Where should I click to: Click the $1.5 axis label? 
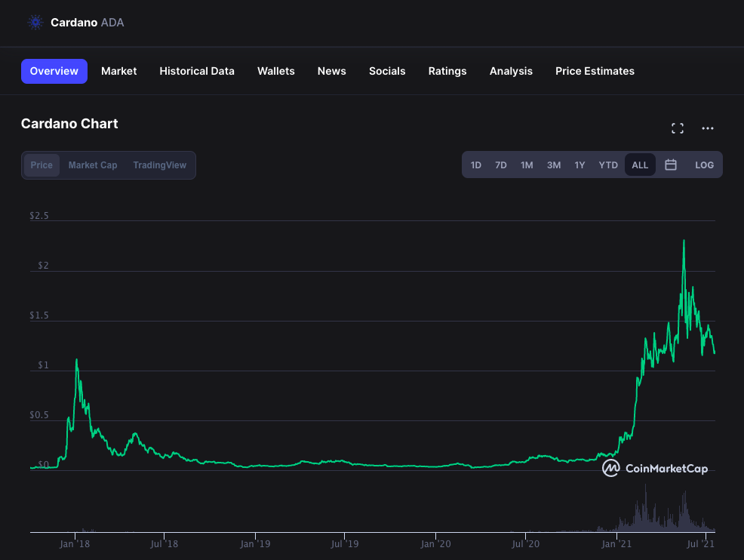[39, 315]
